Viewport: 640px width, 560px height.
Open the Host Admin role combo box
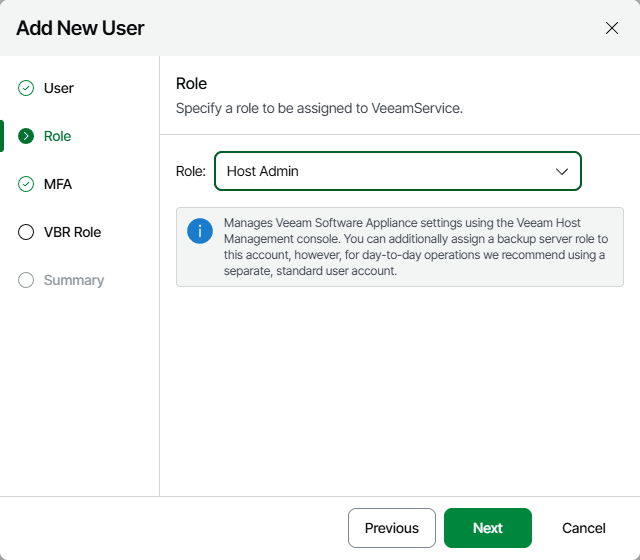tap(398, 171)
